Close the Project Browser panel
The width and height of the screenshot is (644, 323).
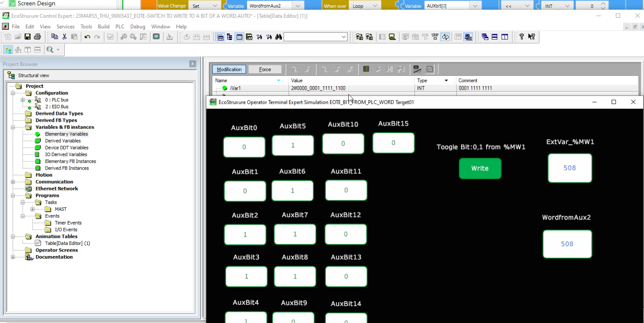click(x=192, y=64)
